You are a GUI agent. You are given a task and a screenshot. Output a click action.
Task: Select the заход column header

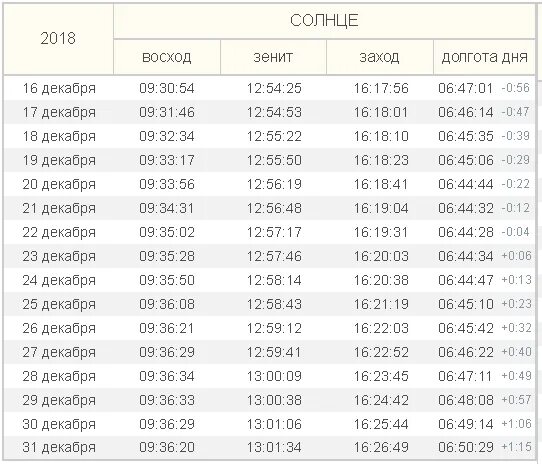point(380,57)
